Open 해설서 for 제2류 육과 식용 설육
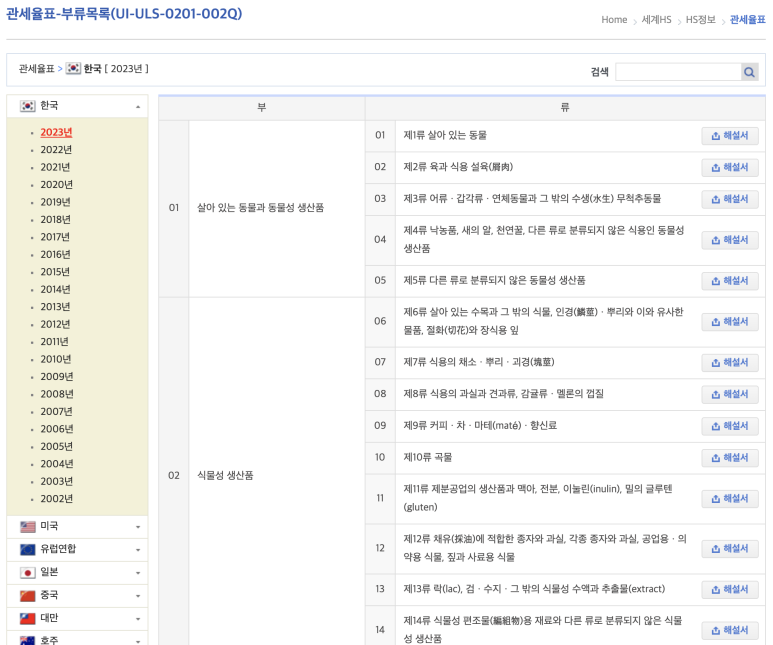 tap(730, 168)
